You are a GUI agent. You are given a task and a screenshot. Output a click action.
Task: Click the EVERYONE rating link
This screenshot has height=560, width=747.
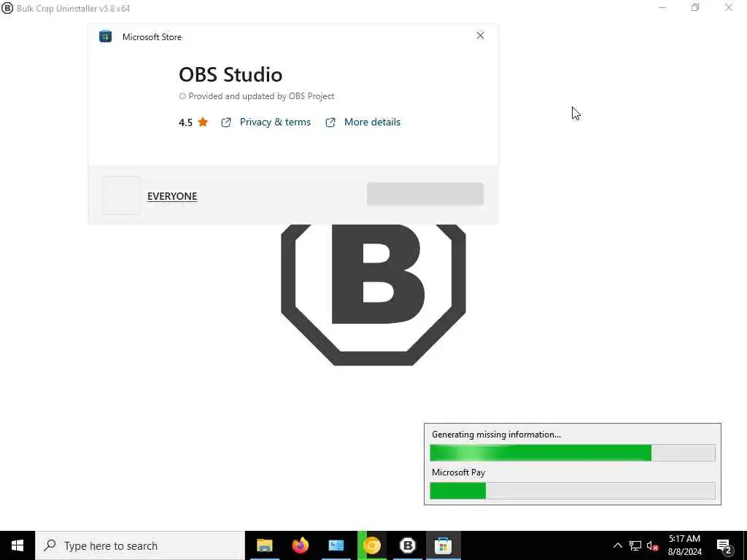click(x=172, y=196)
